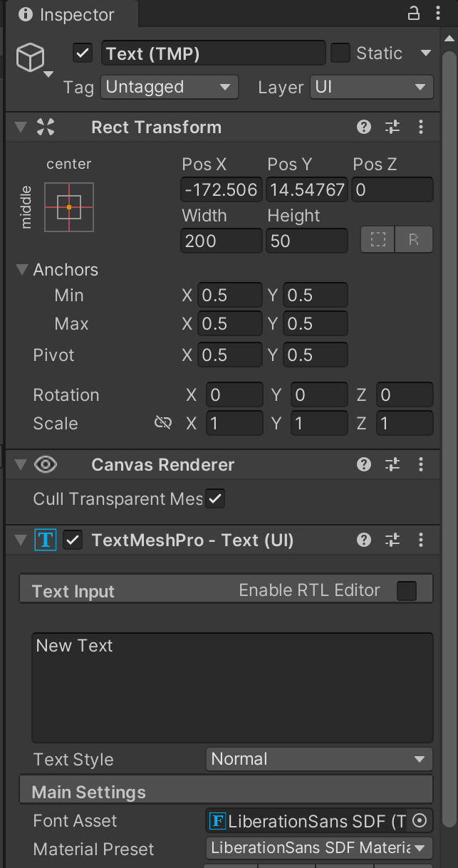The width and height of the screenshot is (458, 868).
Task: Open Canvas Renderer more options menu
Action: 421,465
